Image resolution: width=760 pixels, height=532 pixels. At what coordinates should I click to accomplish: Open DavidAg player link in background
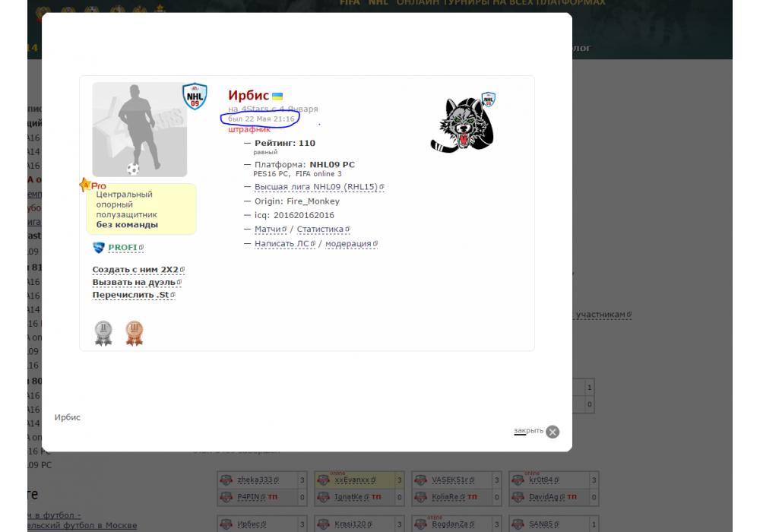[x=545, y=496]
